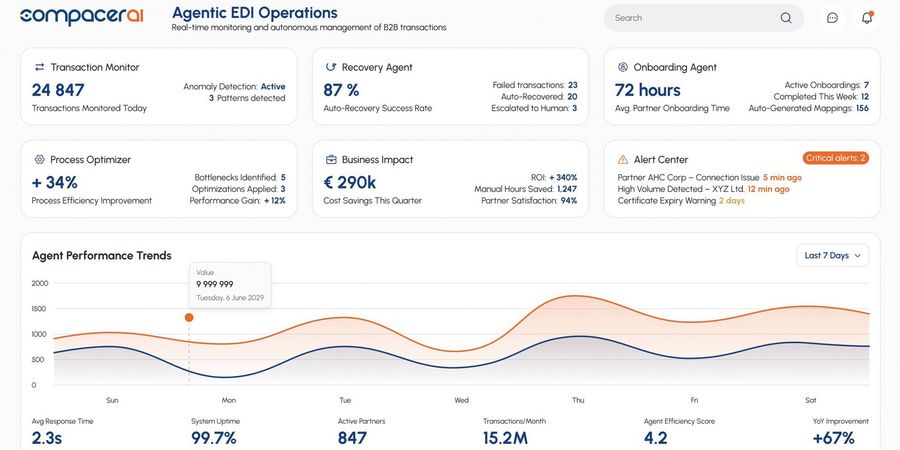Expand the Last 7 Days dropdown

tap(832, 255)
